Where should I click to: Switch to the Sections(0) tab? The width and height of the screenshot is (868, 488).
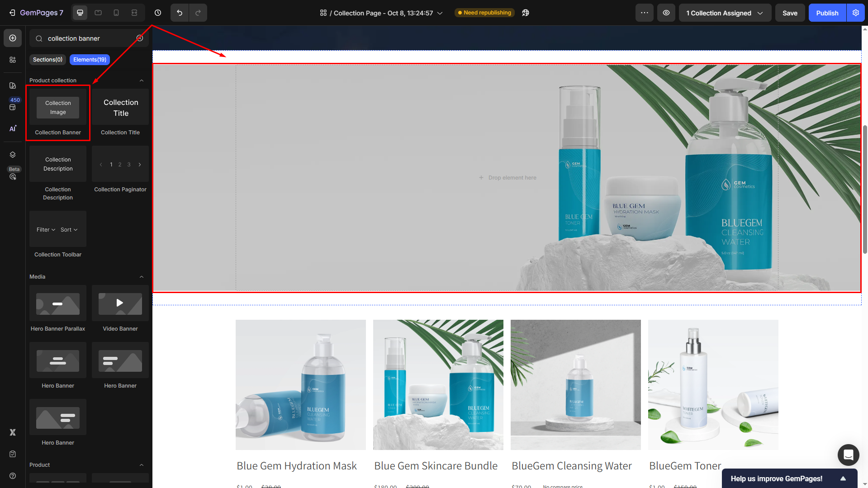(47, 60)
